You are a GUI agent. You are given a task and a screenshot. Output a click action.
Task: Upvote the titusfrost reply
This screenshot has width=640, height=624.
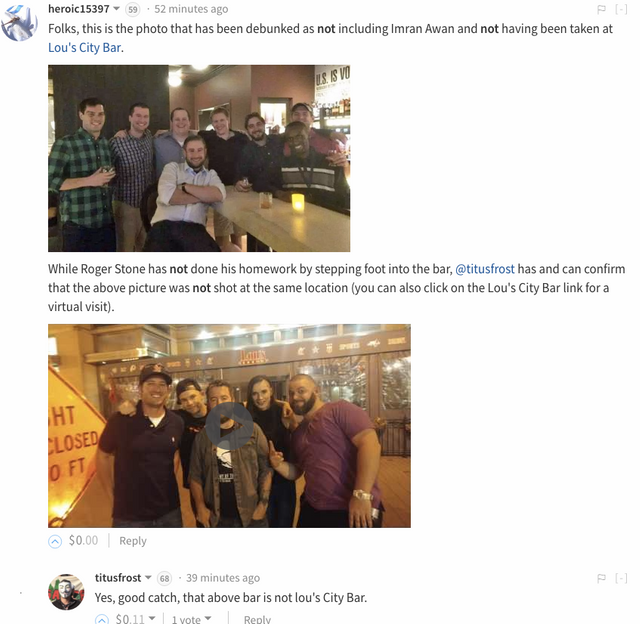click(102, 619)
